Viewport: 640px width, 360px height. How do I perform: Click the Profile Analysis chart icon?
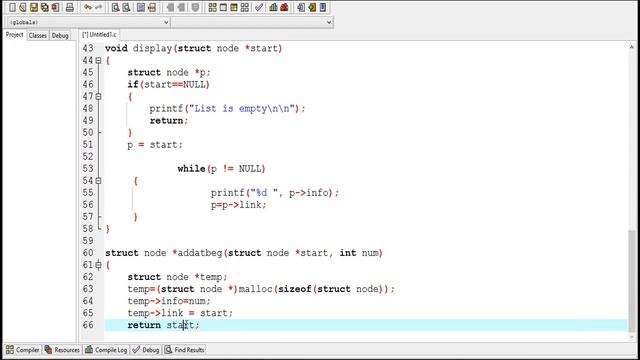point(273,7)
